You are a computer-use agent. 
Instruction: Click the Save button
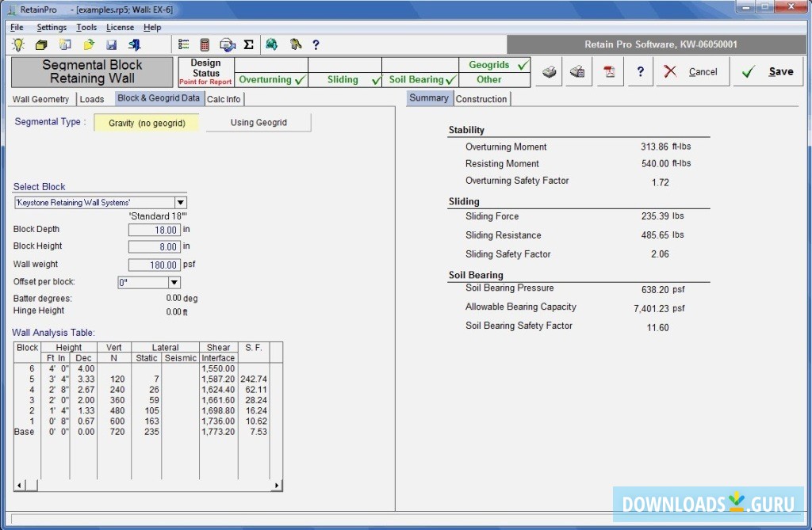click(x=768, y=71)
